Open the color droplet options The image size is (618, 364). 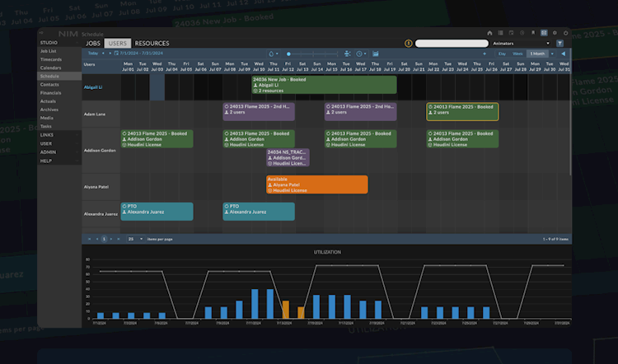[273, 54]
